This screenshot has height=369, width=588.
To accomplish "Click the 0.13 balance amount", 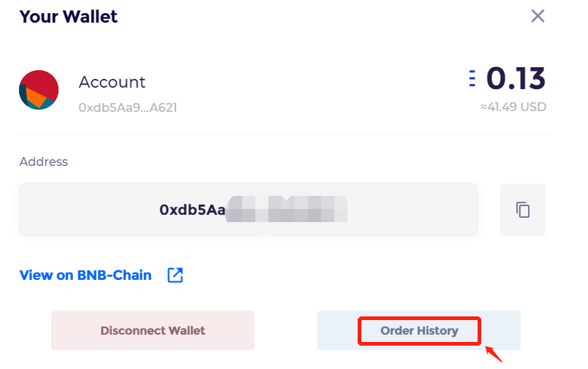I will click(516, 78).
